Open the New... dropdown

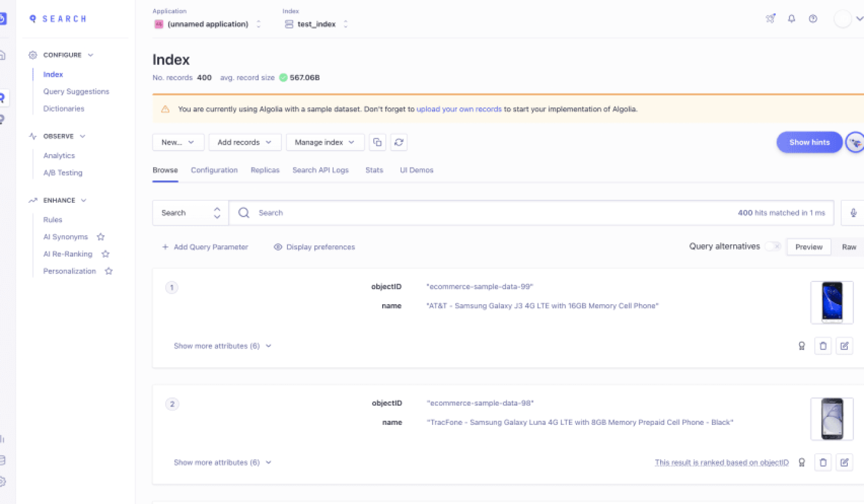(179, 142)
